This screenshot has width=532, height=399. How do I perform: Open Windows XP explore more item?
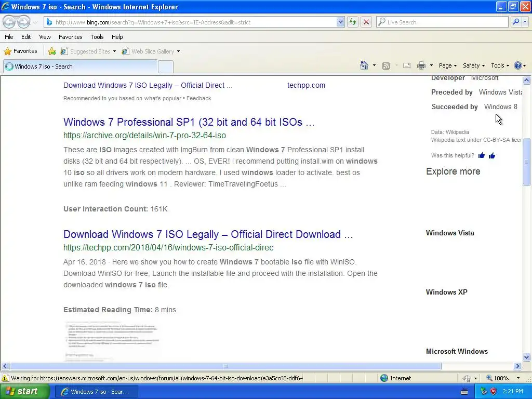pos(446,292)
